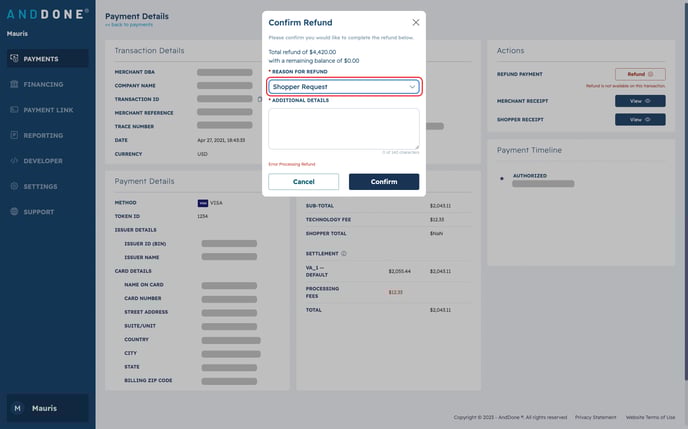Click the Additional Details text area
Viewport: 688px width, 429px height.
point(344,128)
